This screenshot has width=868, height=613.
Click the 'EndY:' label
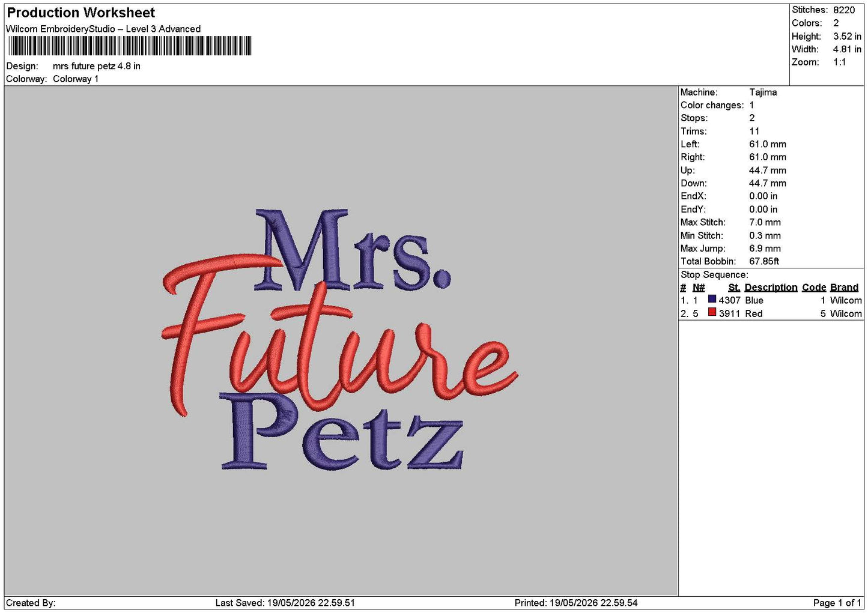point(693,210)
